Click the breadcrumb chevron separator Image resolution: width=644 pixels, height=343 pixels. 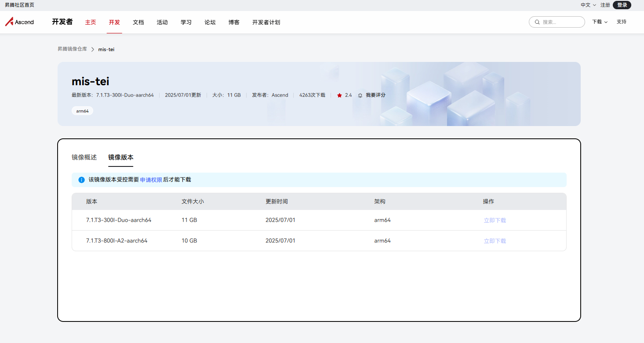93,49
